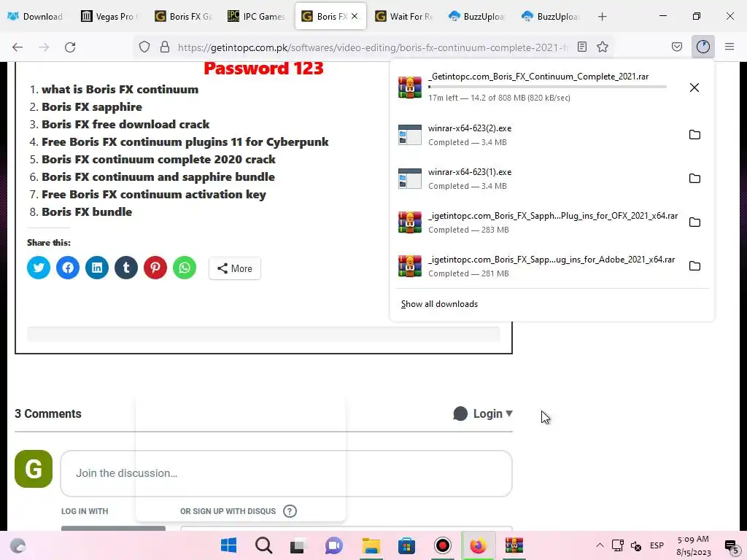Switch to the Boris FX Ge tab

click(x=183, y=17)
